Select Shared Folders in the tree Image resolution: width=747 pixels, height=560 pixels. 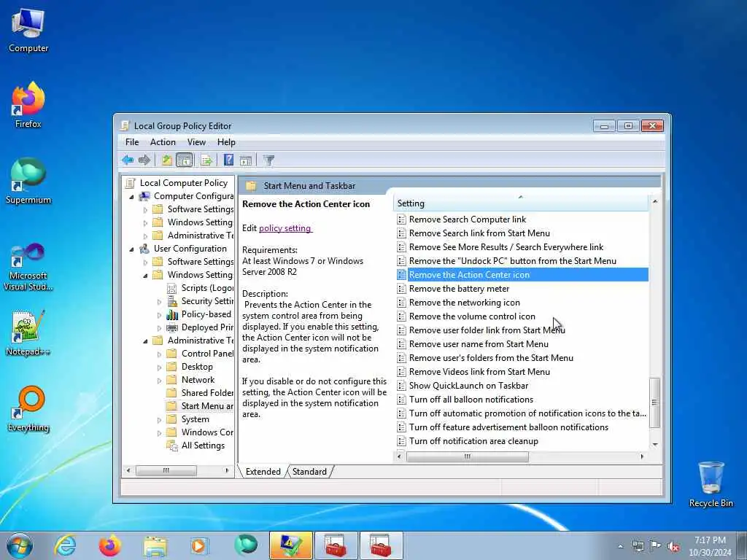[207, 393]
